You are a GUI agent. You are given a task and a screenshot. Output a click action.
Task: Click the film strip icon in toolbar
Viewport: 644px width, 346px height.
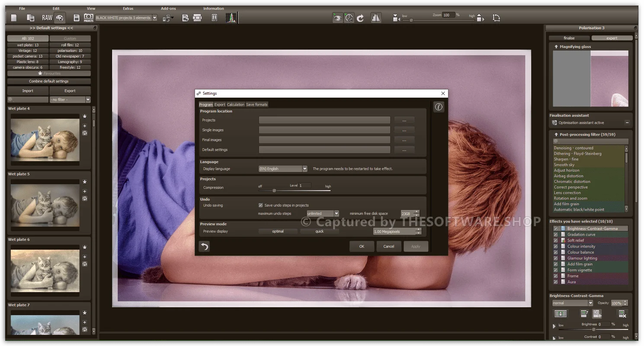point(197,18)
